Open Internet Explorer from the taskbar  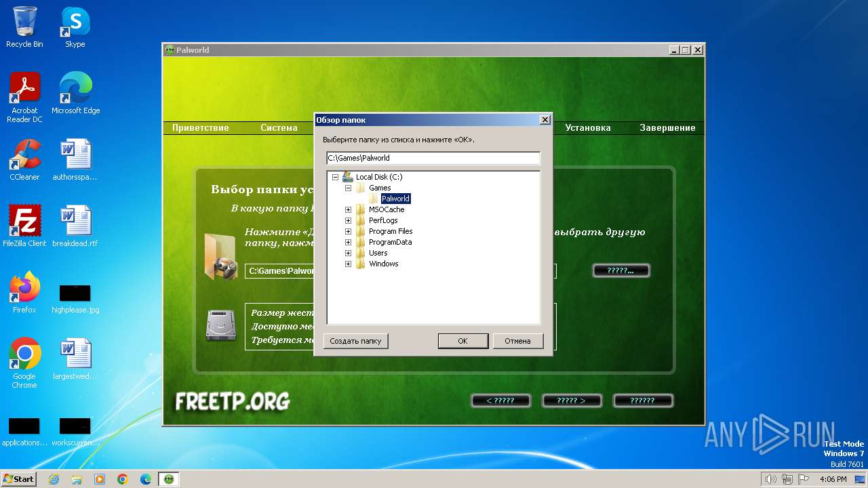pos(54,479)
